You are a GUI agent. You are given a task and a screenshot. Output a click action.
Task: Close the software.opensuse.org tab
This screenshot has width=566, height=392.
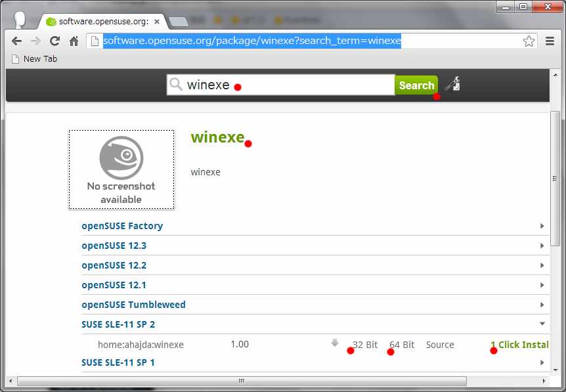(x=157, y=22)
